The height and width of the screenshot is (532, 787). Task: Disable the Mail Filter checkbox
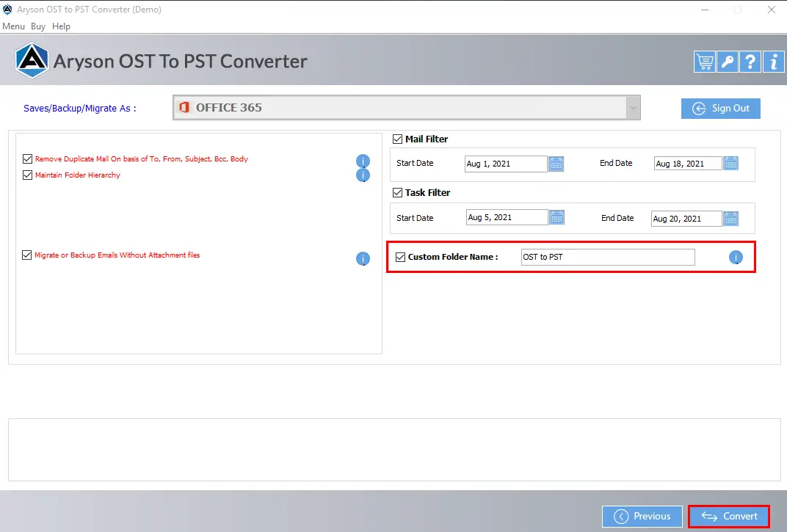point(397,139)
